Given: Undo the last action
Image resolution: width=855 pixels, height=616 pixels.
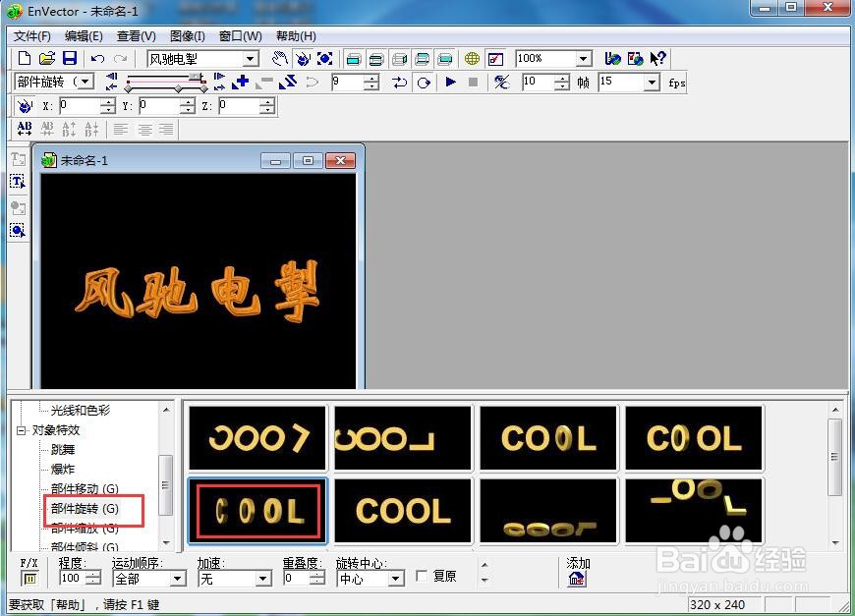Looking at the screenshot, I should 97,58.
